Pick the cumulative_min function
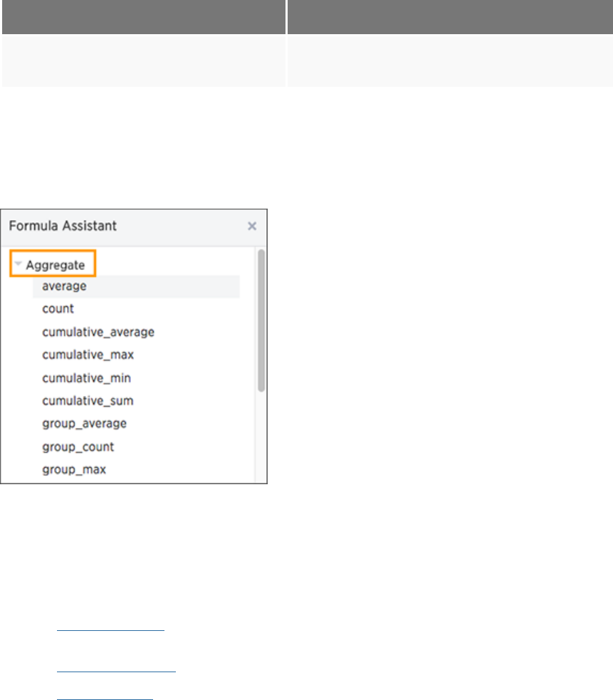The height and width of the screenshot is (700, 613). coord(87,377)
